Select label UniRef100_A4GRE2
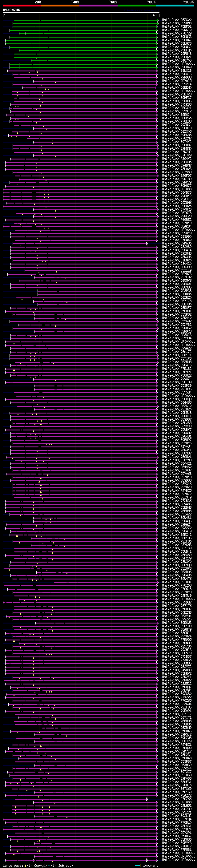The image size is (197, 868). (x=177, y=220)
